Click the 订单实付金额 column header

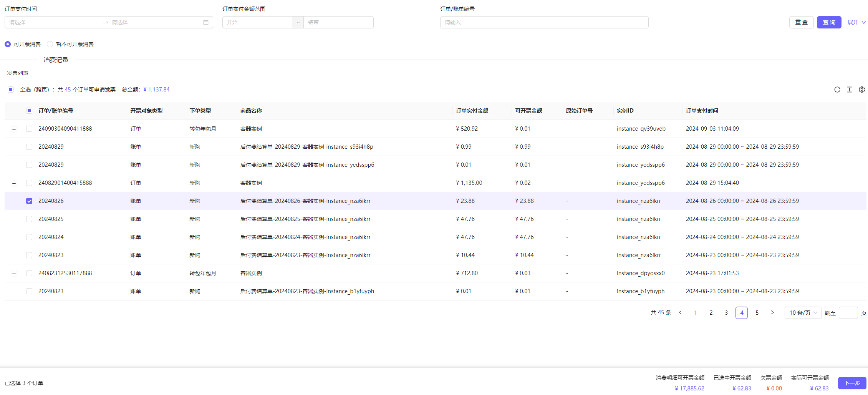472,111
